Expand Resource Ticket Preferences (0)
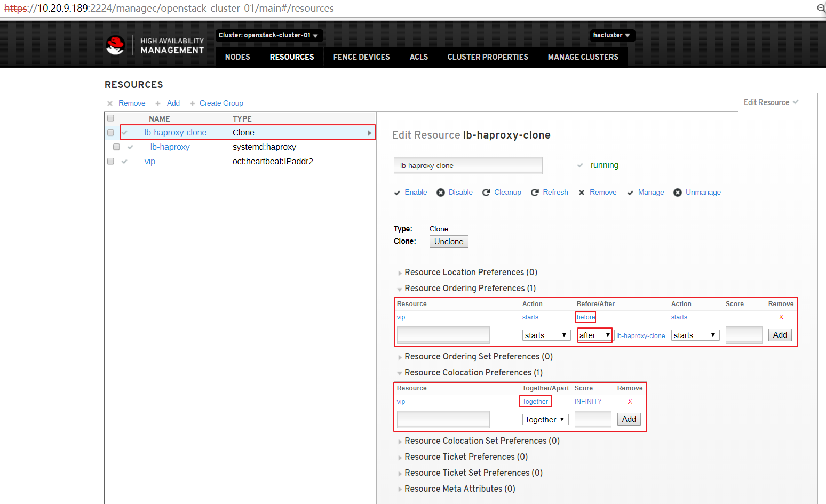The image size is (826, 504). [x=466, y=457]
